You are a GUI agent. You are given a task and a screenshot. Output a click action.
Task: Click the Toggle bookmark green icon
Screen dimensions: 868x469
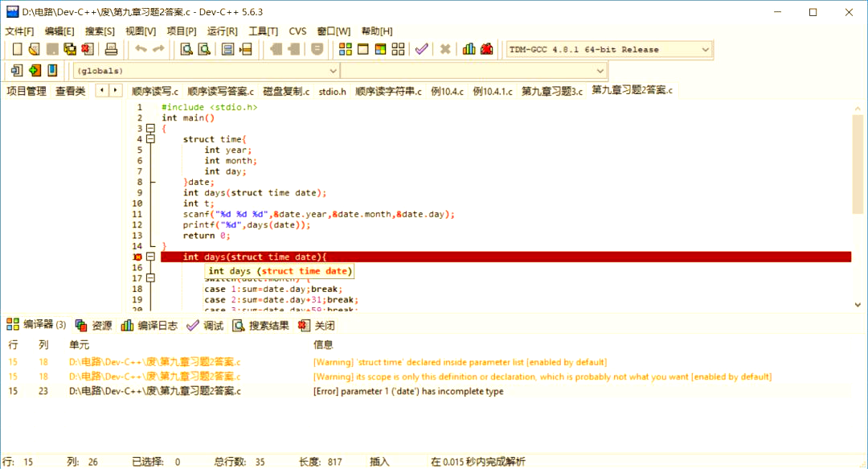pyautogui.click(x=35, y=71)
